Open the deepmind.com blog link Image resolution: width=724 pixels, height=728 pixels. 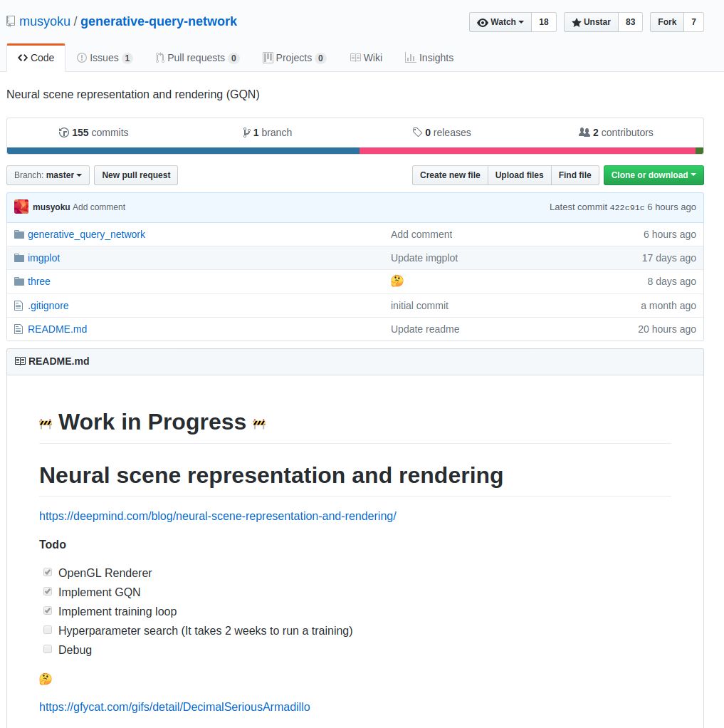tap(217, 516)
